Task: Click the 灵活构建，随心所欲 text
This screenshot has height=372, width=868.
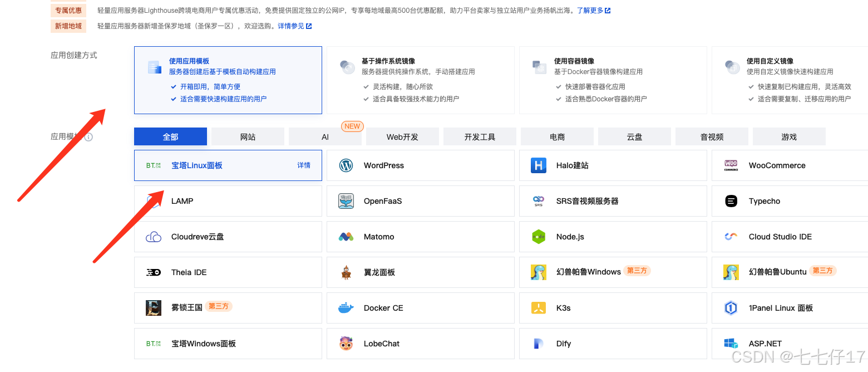Action: pyautogui.click(x=403, y=87)
